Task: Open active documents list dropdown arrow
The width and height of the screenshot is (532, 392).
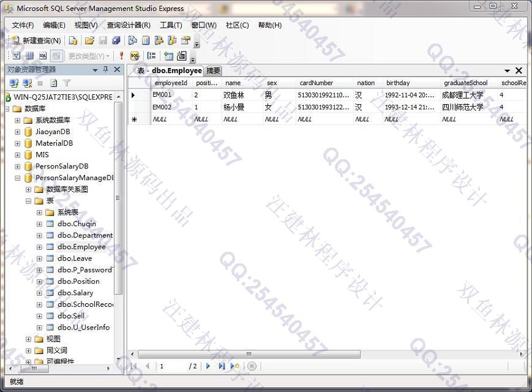Action: 508,70
